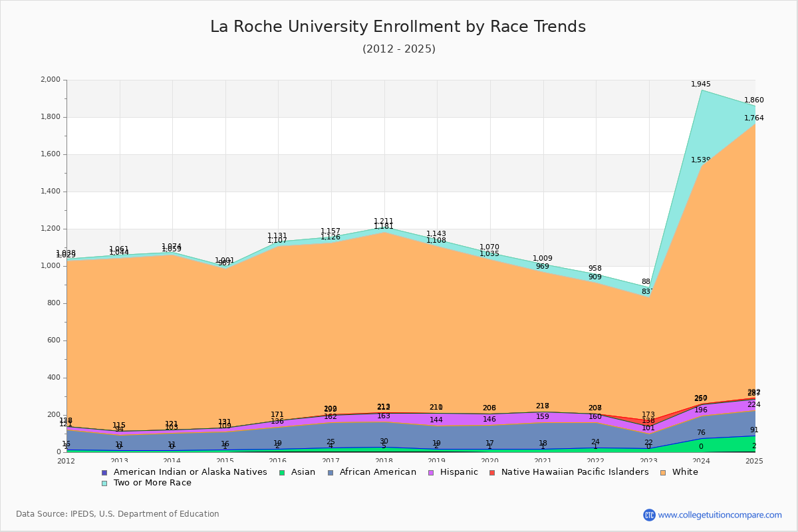
Task: Click the 224 data label for 2025
Action: (754, 405)
